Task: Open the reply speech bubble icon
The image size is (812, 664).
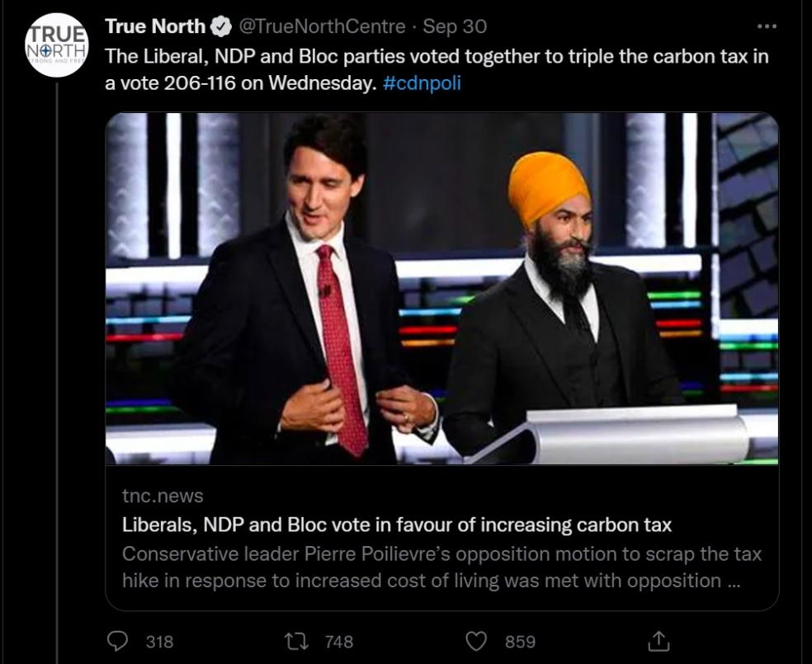Action: [x=120, y=641]
